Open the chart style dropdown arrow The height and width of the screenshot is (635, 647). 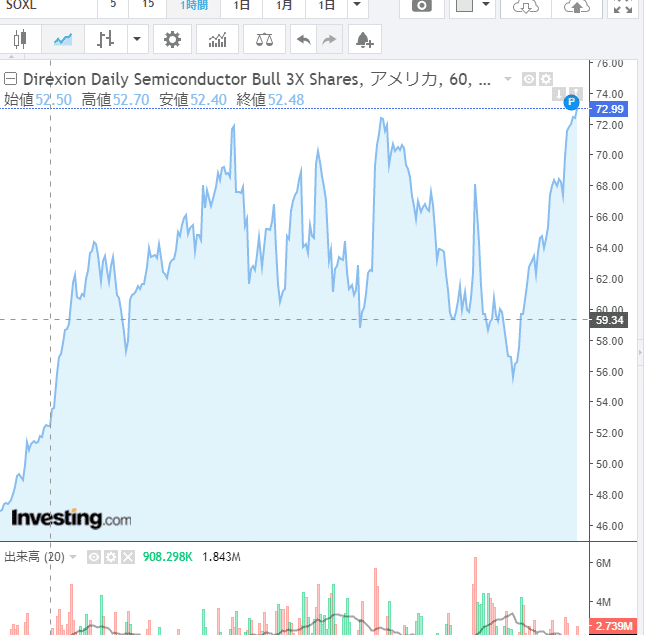[x=137, y=40]
